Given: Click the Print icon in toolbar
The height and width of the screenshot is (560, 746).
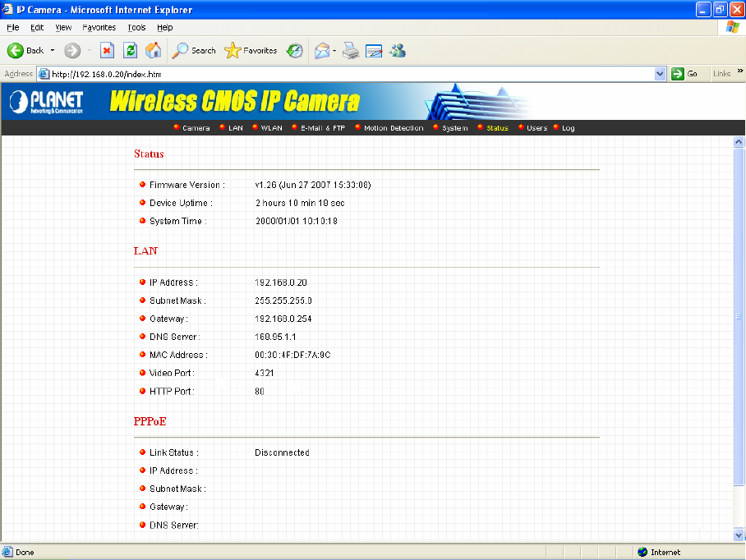Looking at the screenshot, I should (x=351, y=50).
